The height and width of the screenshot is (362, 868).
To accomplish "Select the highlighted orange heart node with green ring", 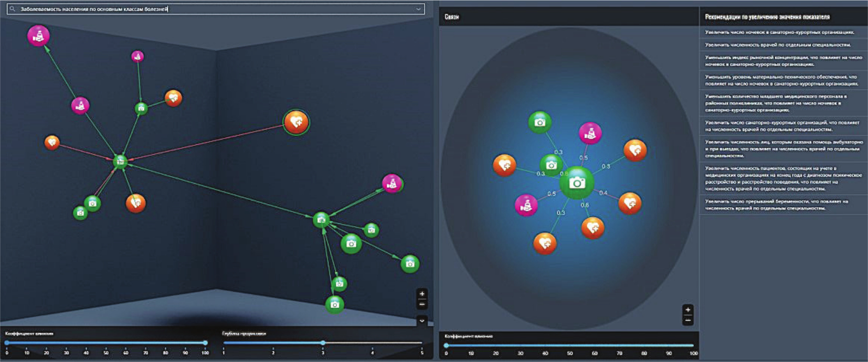I will [296, 122].
